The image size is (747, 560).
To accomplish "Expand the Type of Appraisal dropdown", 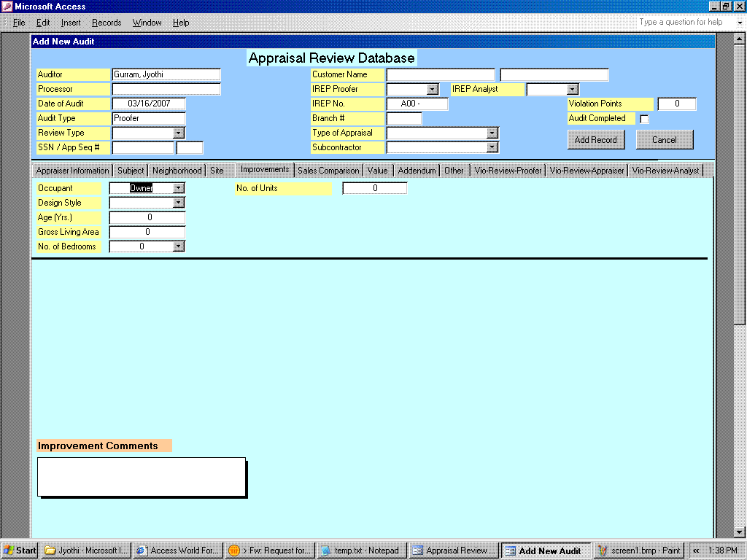I will coord(492,133).
